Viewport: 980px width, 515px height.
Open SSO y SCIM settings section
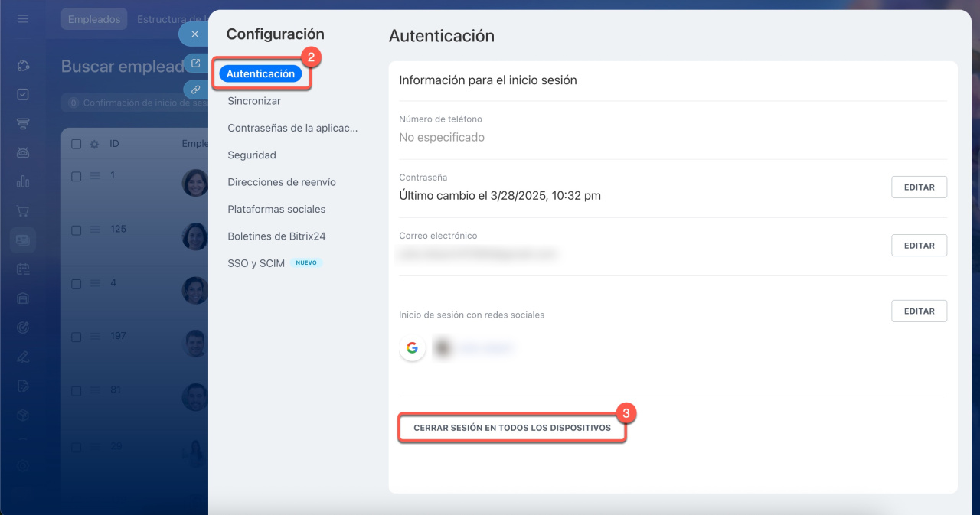tap(256, 263)
